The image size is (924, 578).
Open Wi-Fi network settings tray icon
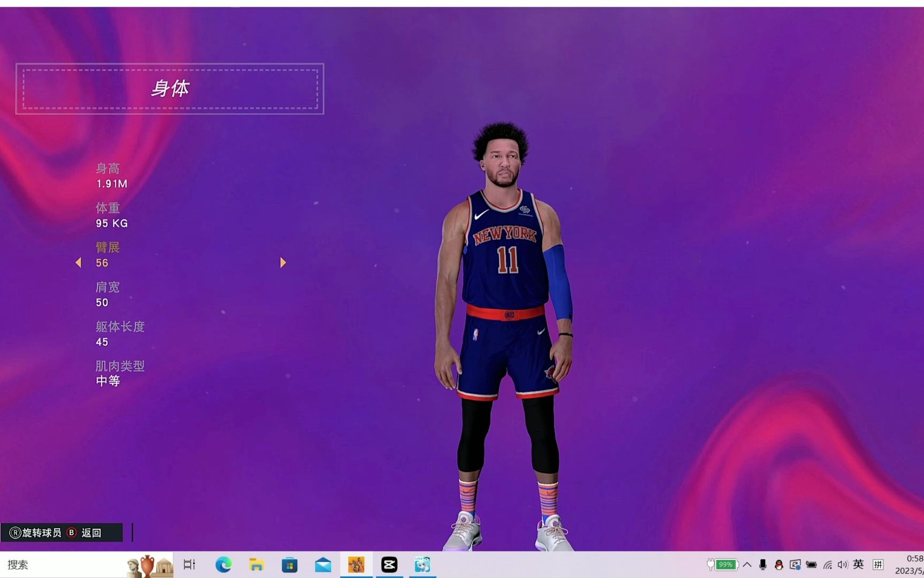tap(828, 565)
